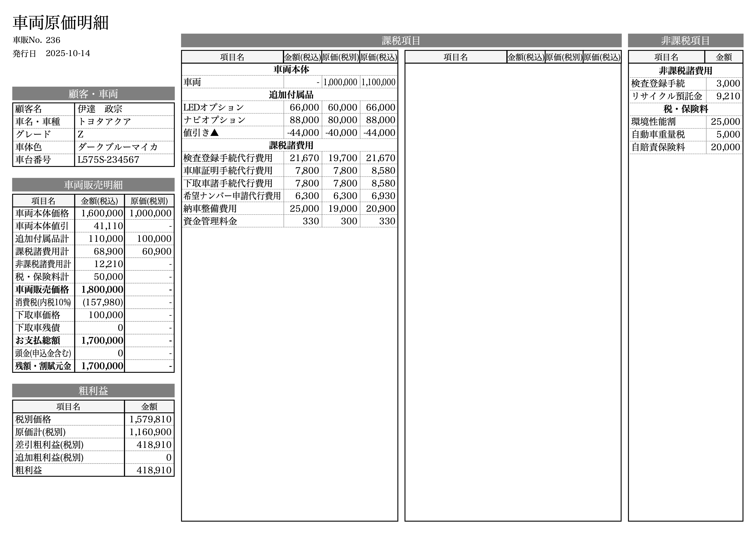Screen dimensions: 756x534
Task: Select the ナビオプション item name
Action: click(x=214, y=120)
